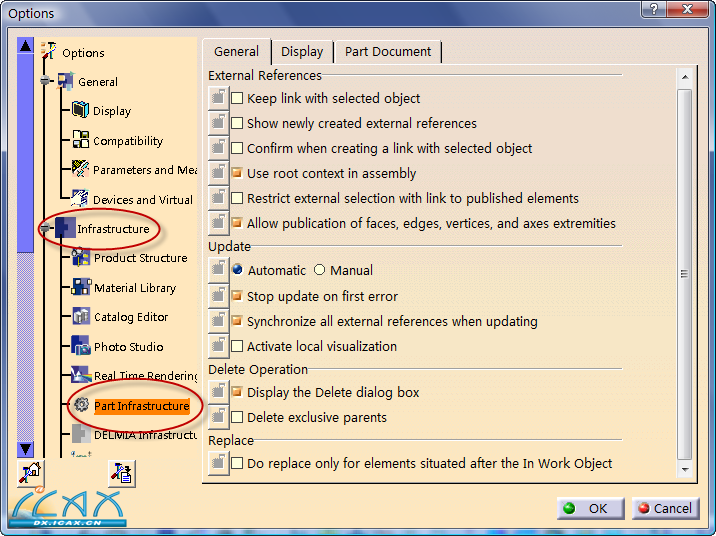Enable Do replace only for elements after In Work Object

click(x=237, y=463)
